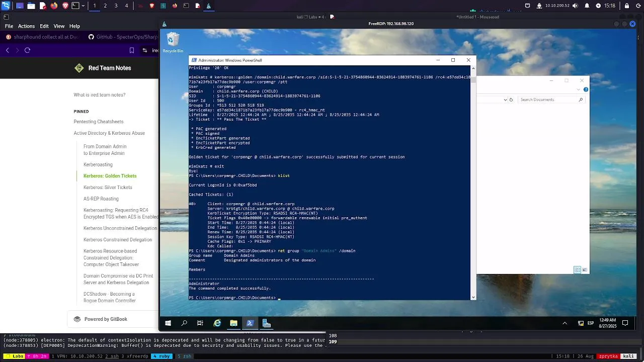Click the lock screen icon in top panel

tap(627, 6)
